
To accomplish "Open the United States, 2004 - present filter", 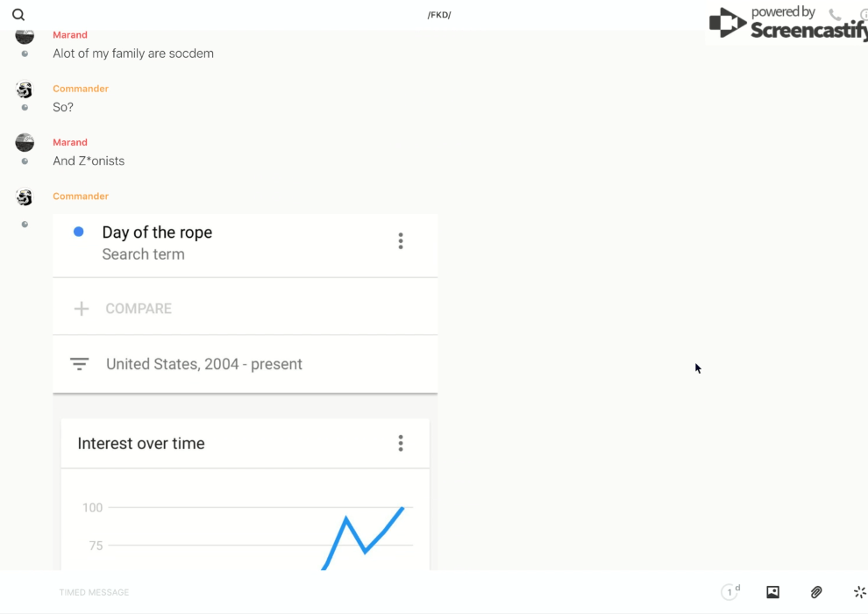I will tap(203, 364).
